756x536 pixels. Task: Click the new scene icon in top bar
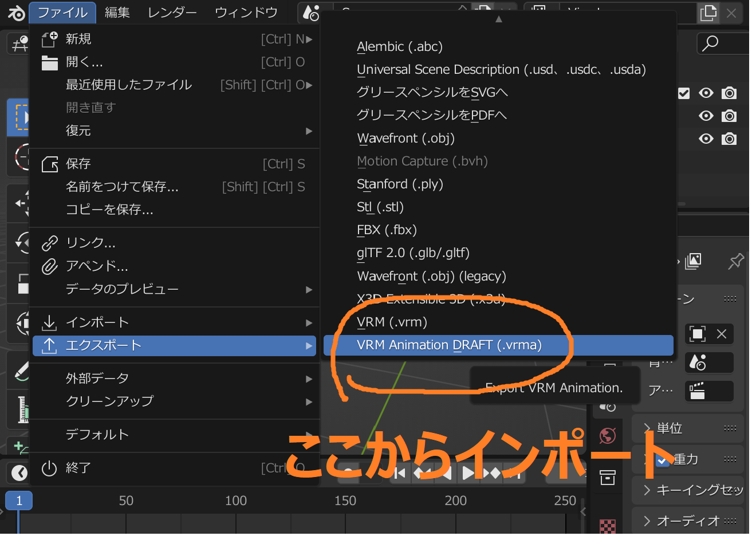coord(708,13)
